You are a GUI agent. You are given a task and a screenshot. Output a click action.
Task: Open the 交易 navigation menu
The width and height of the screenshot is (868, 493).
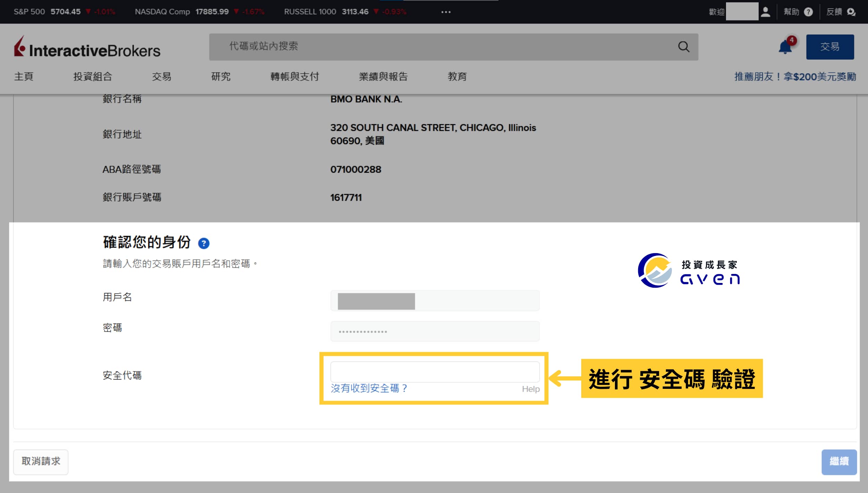161,76
